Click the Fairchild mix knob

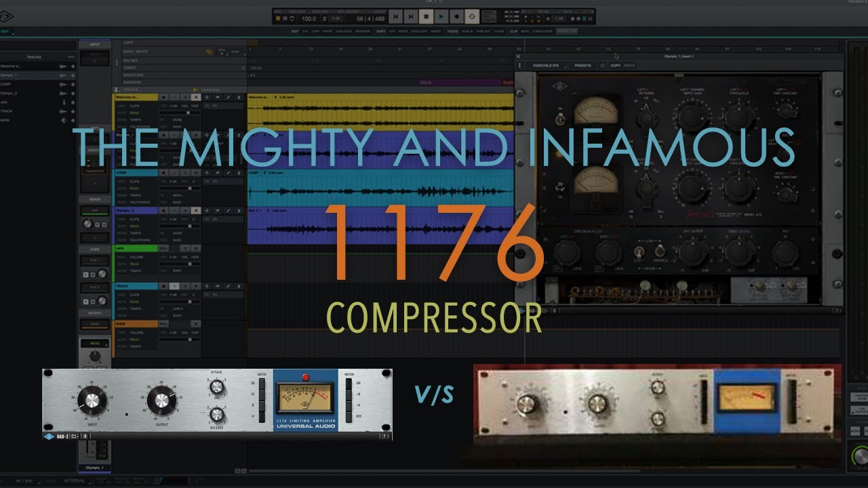click(x=785, y=253)
